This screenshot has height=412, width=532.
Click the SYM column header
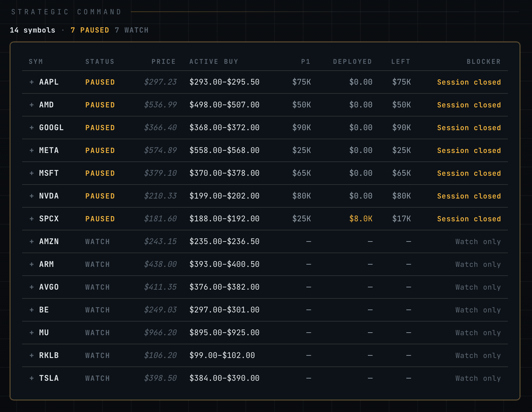coord(36,62)
